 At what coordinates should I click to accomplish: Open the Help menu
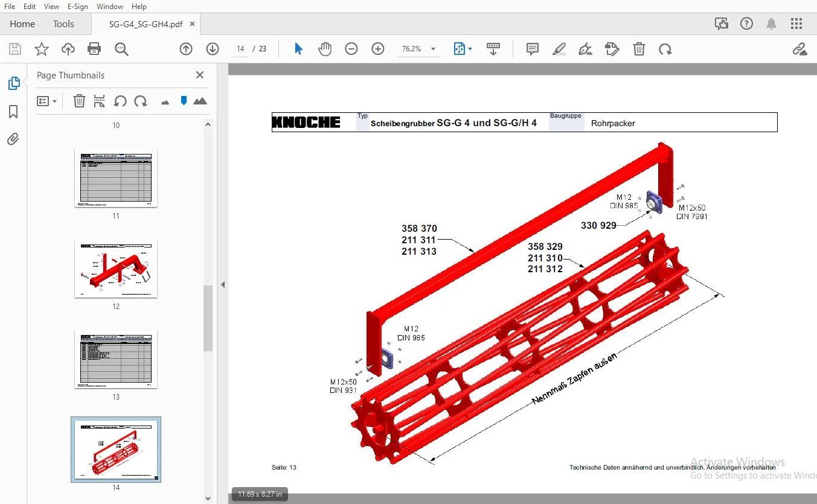pos(139,7)
